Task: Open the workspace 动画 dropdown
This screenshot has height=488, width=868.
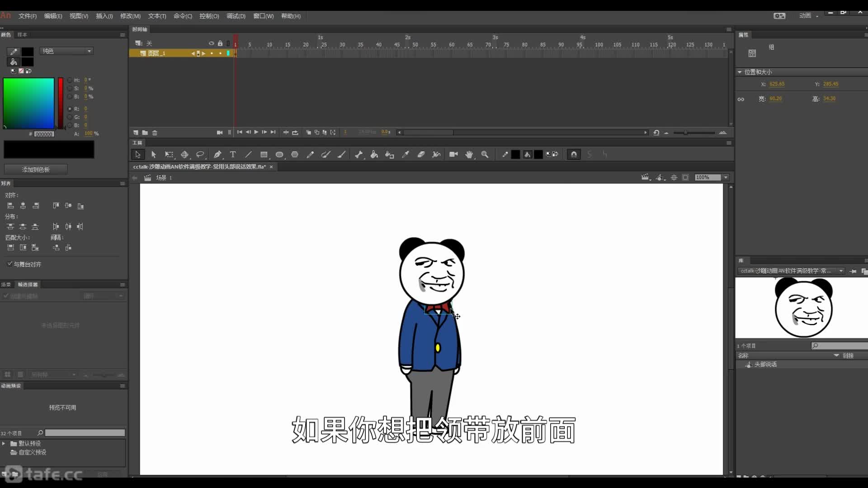Action: tap(808, 16)
